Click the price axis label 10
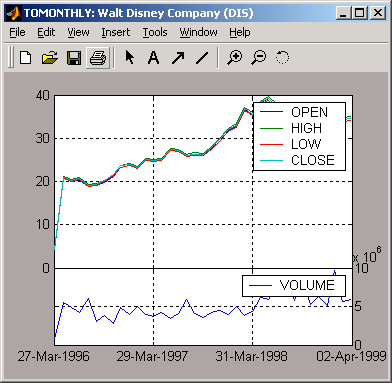392x383 pixels. [43, 225]
